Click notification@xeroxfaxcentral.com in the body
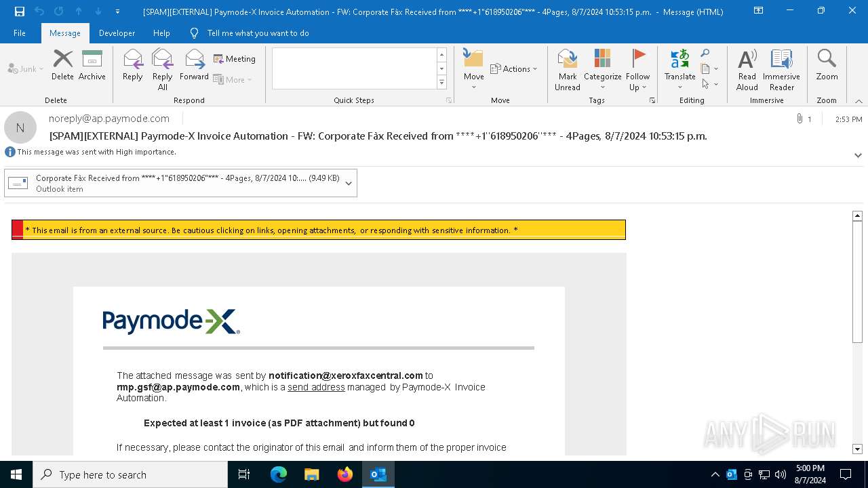The width and height of the screenshot is (868, 488). [346, 375]
